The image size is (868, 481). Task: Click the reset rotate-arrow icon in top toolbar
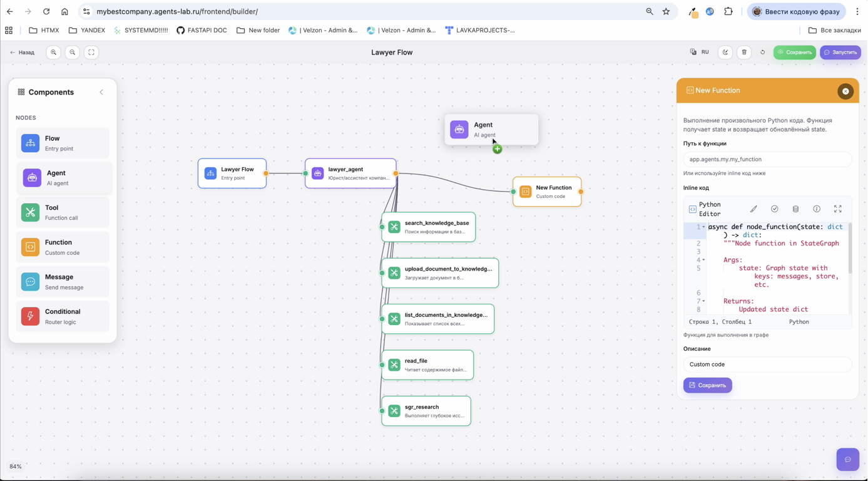pyautogui.click(x=762, y=53)
